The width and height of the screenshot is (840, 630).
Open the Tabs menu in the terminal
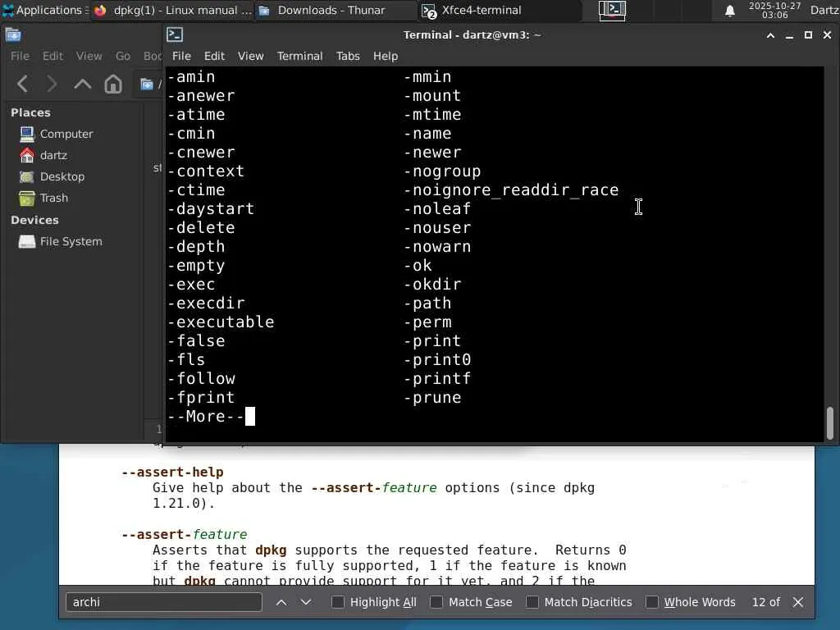pyautogui.click(x=348, y=56)
